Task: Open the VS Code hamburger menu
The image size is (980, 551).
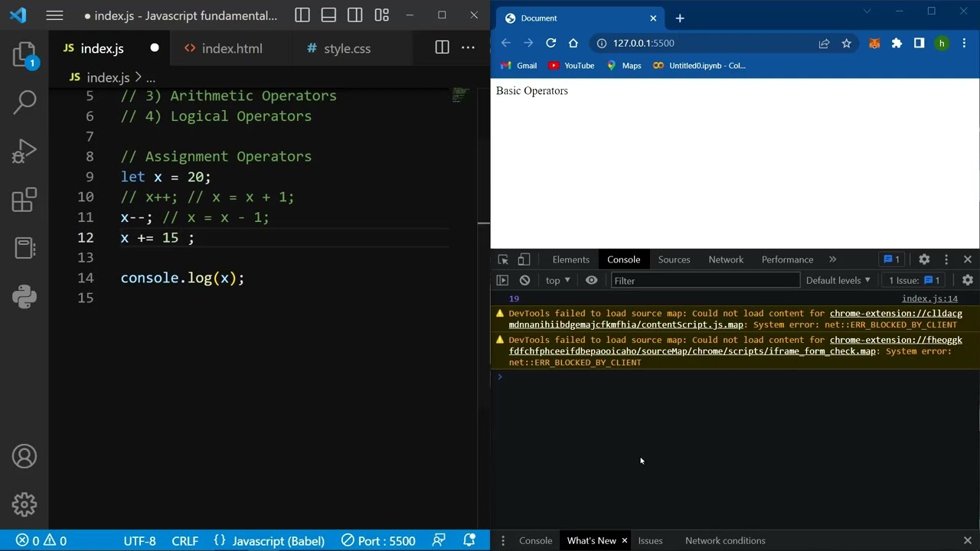Action: [54, 15]
